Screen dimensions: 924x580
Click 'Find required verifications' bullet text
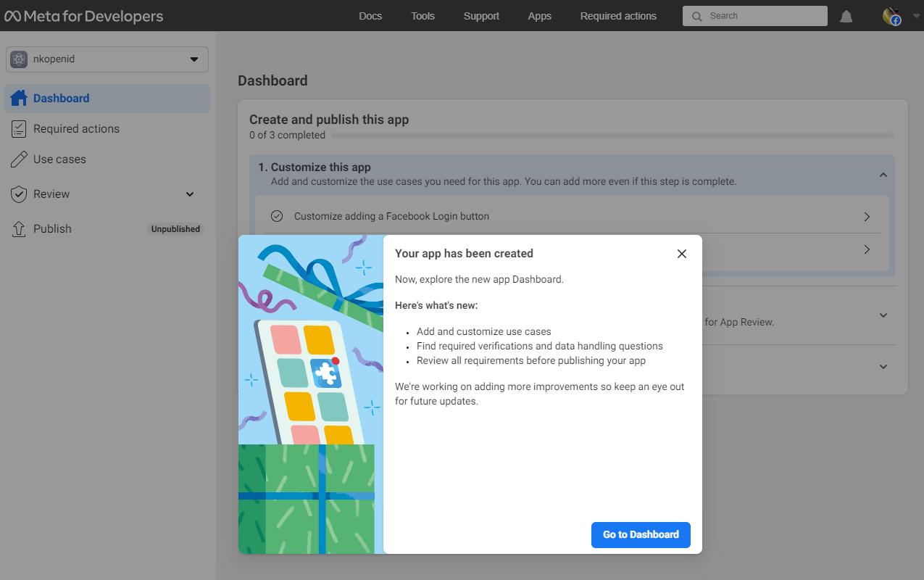(540, 347)
